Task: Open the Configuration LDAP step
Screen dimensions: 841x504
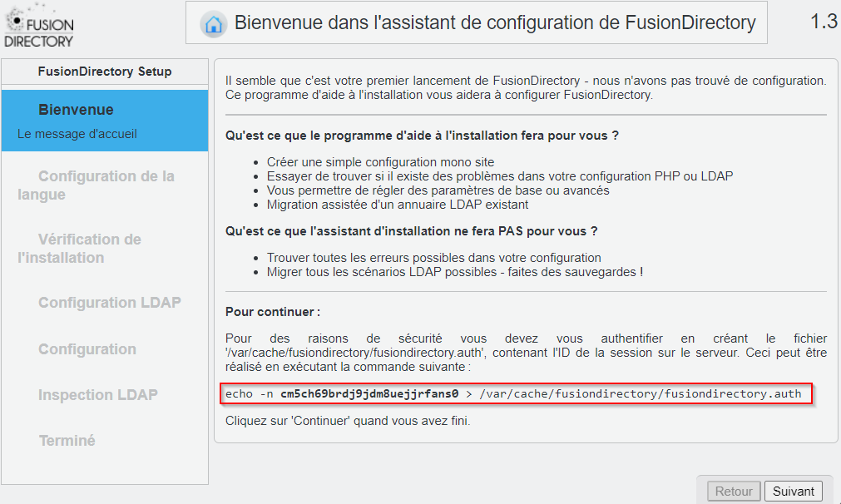Action: coord(110,303)
